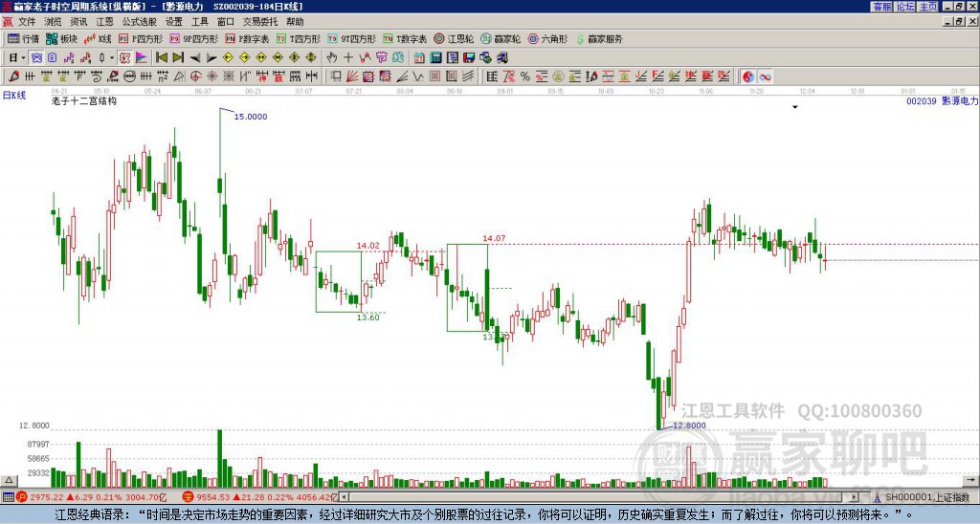Launch the 江恩轮 Gann wheel
Image resolution: width=980 pixels, height=524 pixels.
point(455,38)
